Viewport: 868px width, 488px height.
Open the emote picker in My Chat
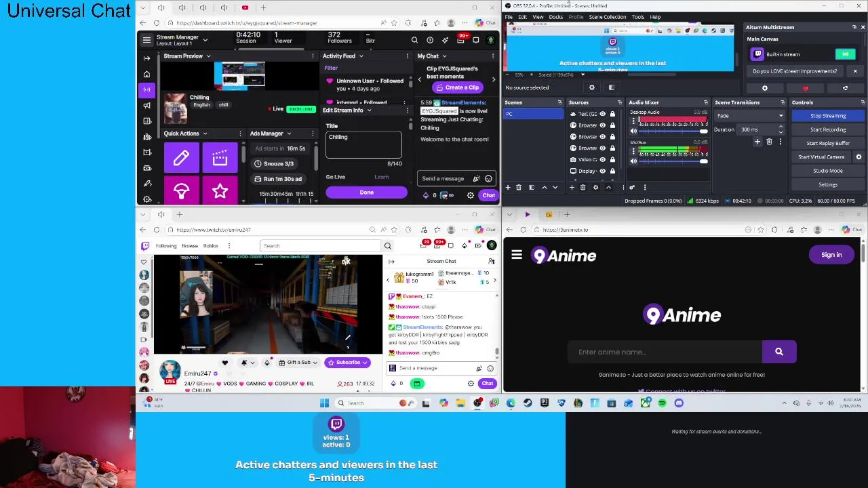tap(488, 178)
